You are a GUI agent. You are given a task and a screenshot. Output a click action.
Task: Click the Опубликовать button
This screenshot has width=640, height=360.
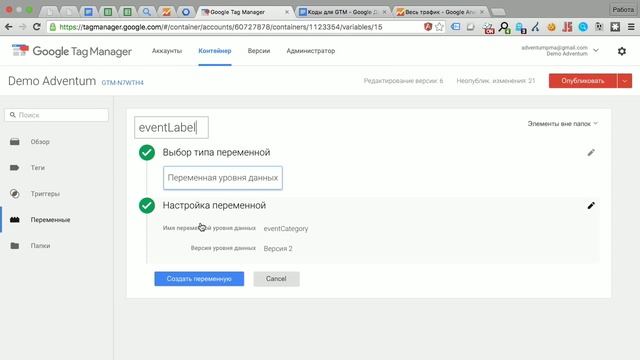582,81
